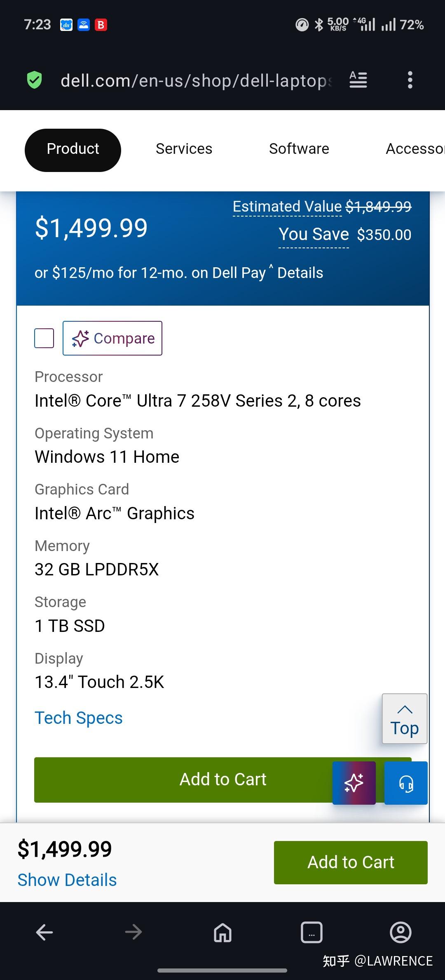Jump to Top of page

click(404, 719)
